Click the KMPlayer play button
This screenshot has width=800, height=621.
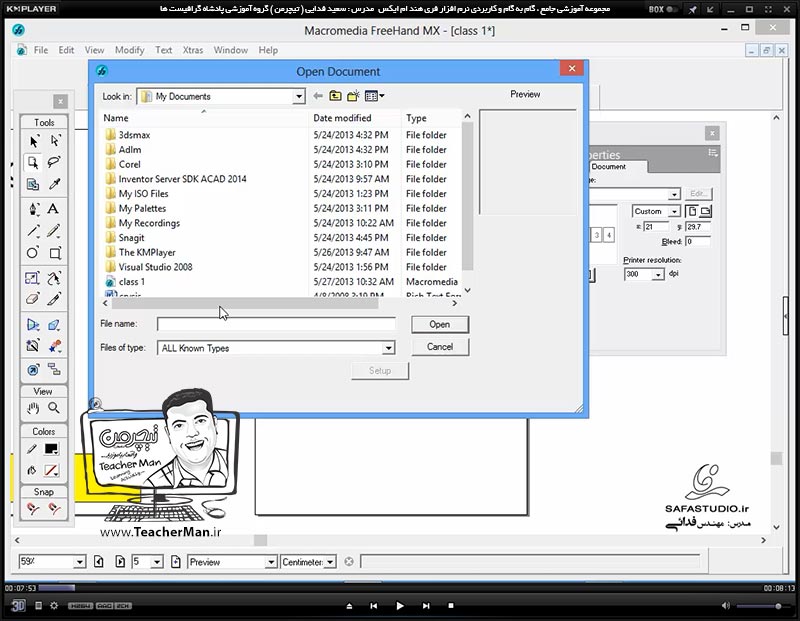point(400,606)
